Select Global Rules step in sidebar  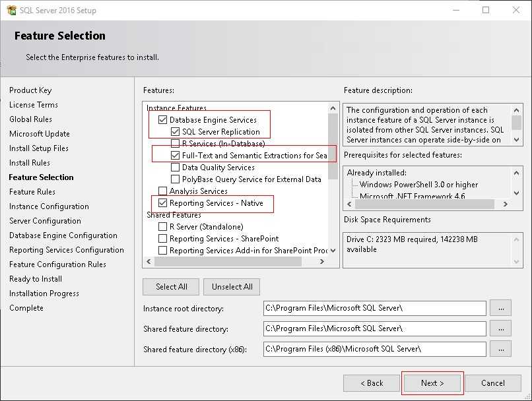pyautogui.click(x=30, y=119)
